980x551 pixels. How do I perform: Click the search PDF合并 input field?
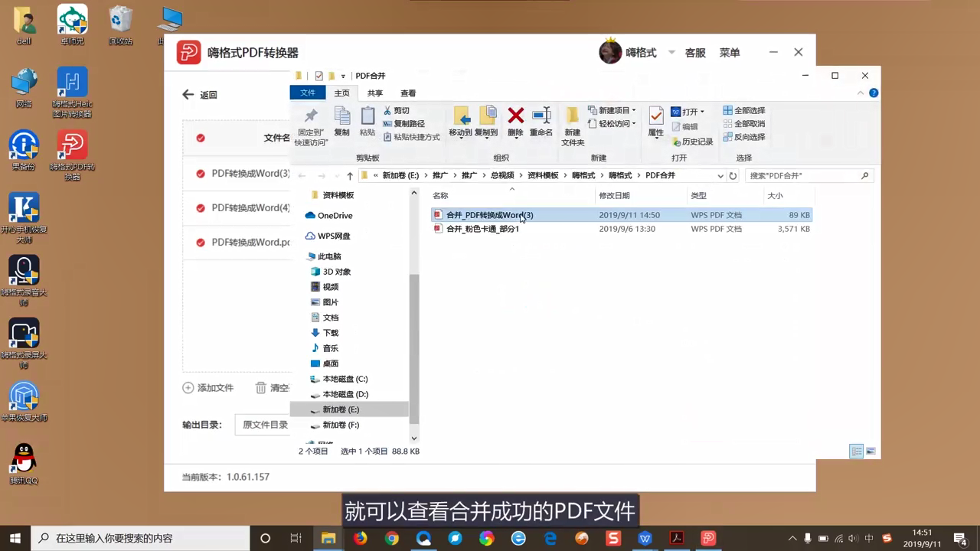click(808, 175)
